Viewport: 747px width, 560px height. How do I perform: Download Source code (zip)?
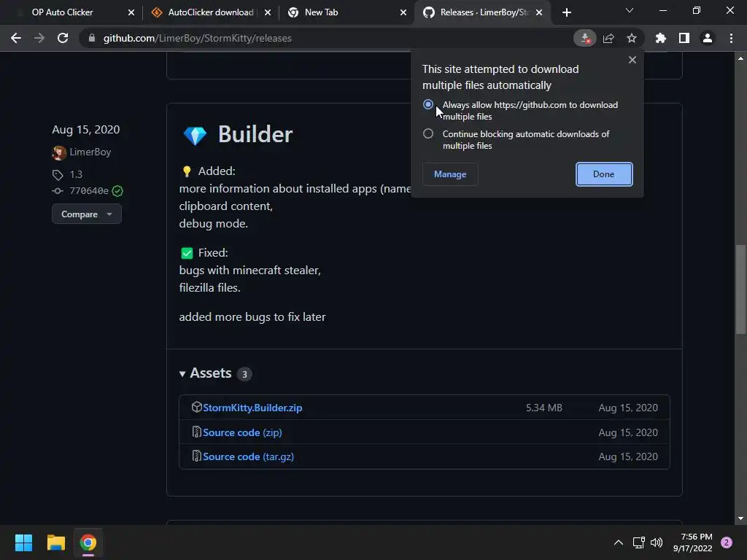click(x=242, y=432)
